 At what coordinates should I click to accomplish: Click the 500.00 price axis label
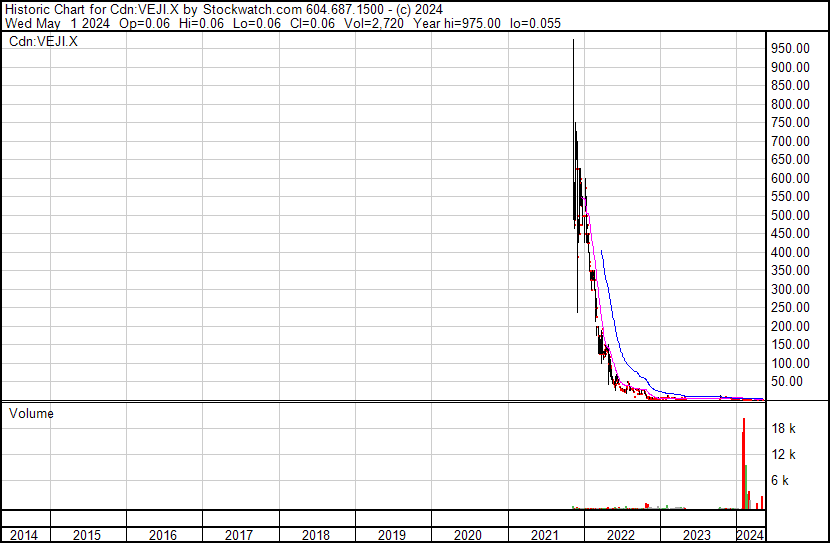tap(790, 215)
